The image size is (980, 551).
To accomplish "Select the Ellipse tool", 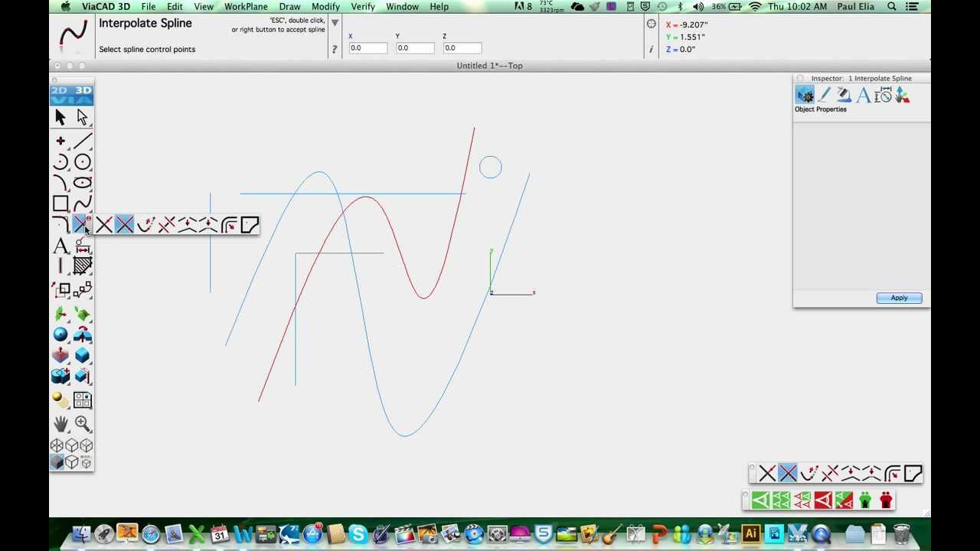I will (x=82, y=182).
